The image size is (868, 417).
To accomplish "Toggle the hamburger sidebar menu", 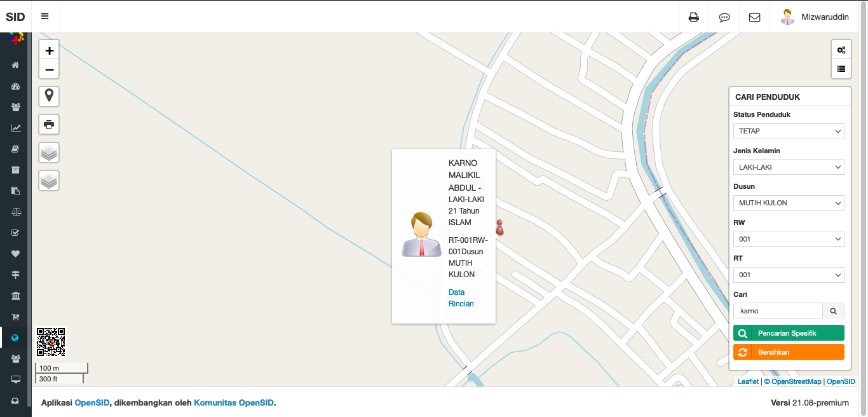I will (44, 17).
